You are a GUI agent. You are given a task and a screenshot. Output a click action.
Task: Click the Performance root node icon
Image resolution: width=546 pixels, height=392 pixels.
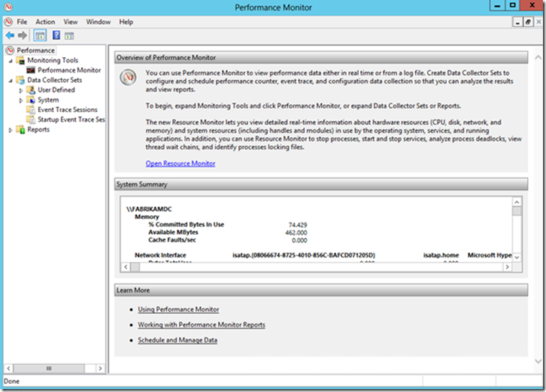coord(10,50)
